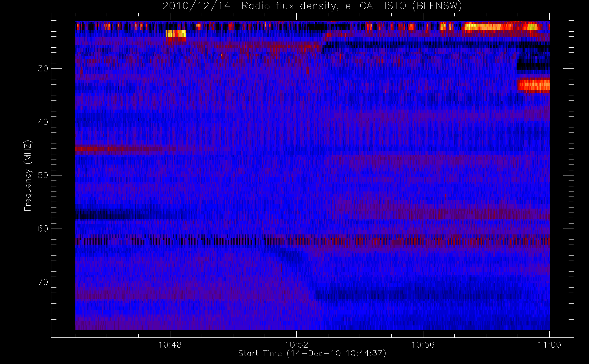This screenshot has height=364, width=589.
Task: Click the 30 frequency tick label
Action: (x=43, y=68)
